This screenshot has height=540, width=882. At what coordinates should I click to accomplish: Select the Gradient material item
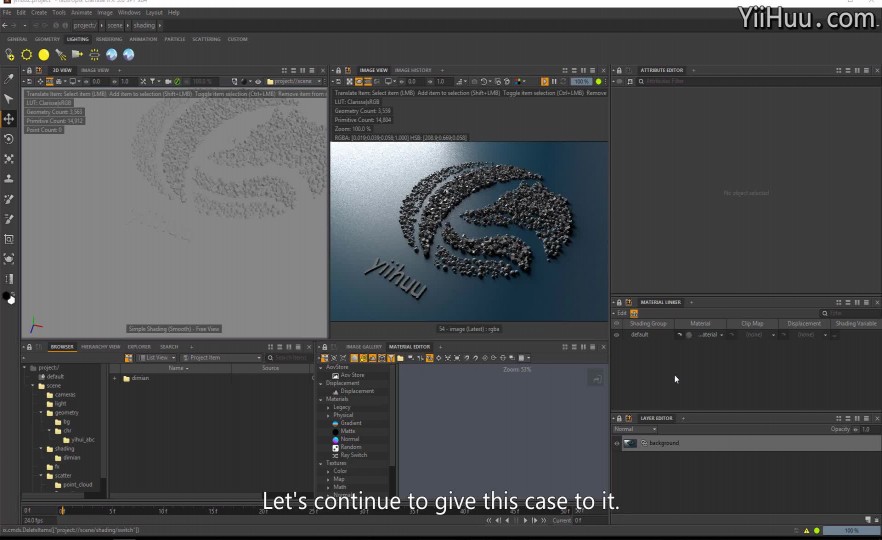[350, 423]
